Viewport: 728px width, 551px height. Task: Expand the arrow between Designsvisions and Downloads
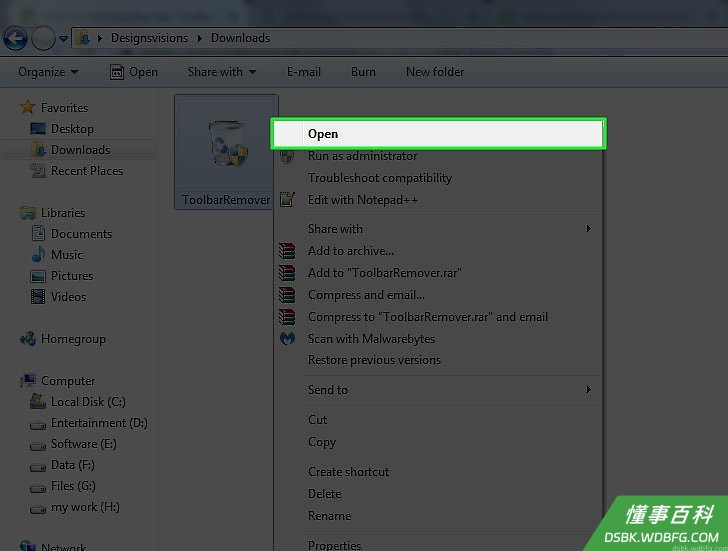[x=199, y=39]
